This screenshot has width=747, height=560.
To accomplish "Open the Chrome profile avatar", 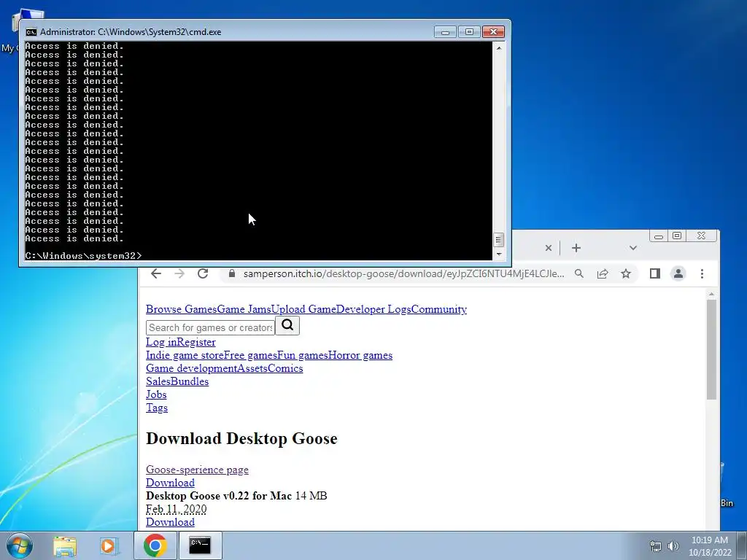I will 678,273.
